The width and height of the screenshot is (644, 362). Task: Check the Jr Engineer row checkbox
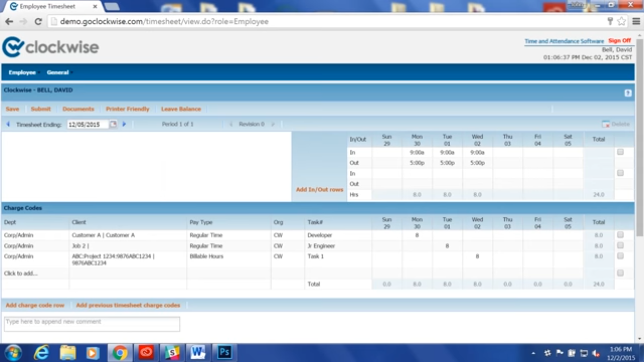[x=620, y=245]
